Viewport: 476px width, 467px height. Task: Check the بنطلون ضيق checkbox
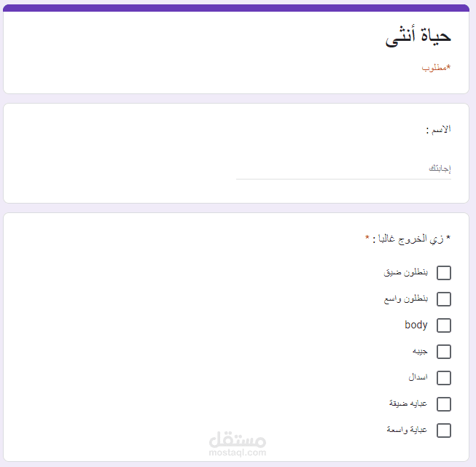[x=443, y=273]
